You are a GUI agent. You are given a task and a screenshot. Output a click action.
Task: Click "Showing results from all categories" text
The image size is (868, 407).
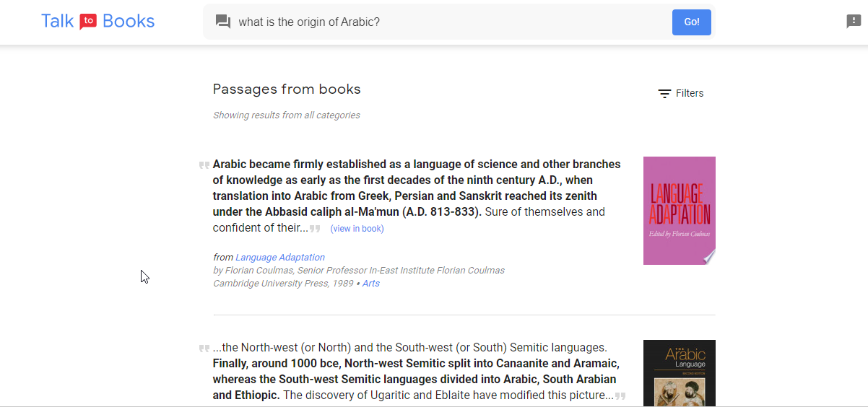click(x=286, y=115)
